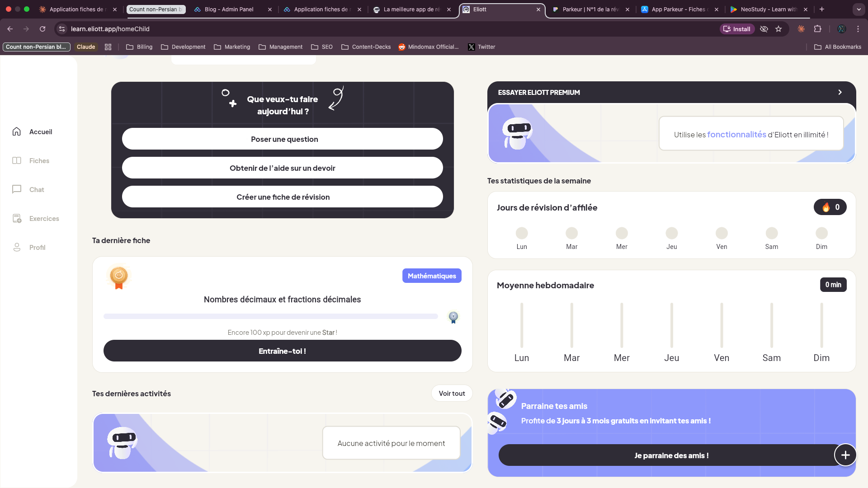Viewport: 868px width, 488px height.
Task: Open the Profil person icon
Action: [17, 247]
